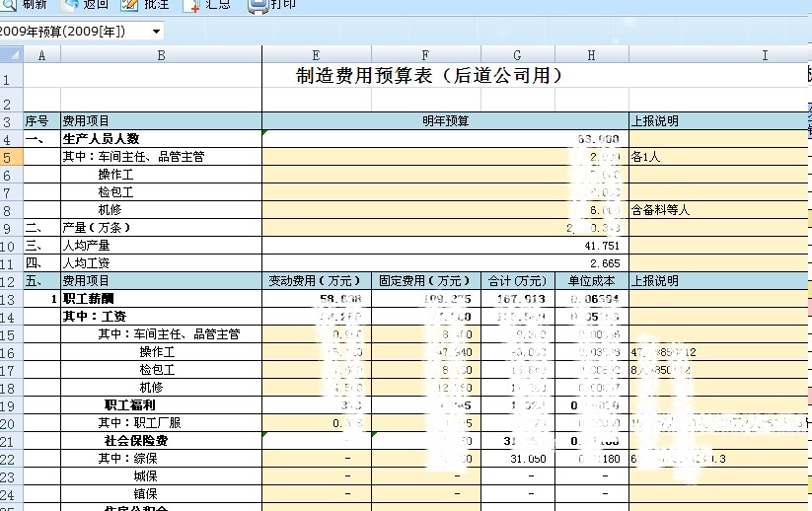This screenshot has width=812, height=511.
Task: Click the 变动费用(万元) header
Action: point(317,280)
